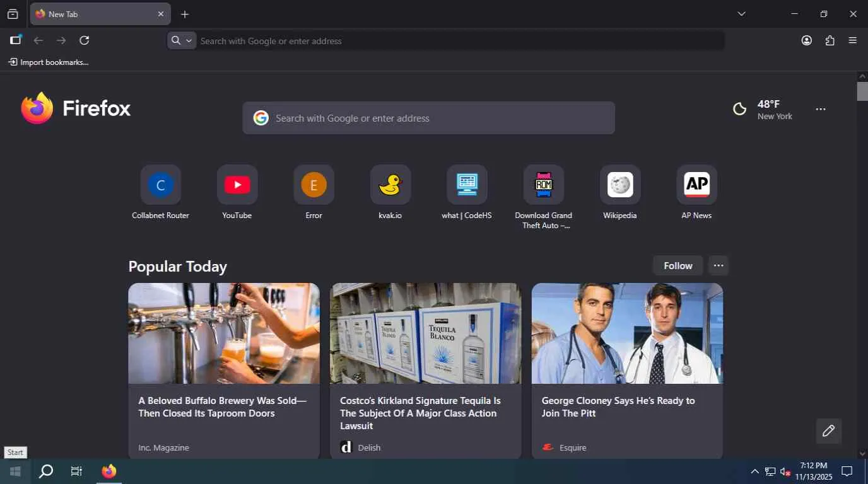Image resolution: width=868 pixels, height=484 pixels.
Task: Open the list all tabs dropdown
Action: pos(742,14)
